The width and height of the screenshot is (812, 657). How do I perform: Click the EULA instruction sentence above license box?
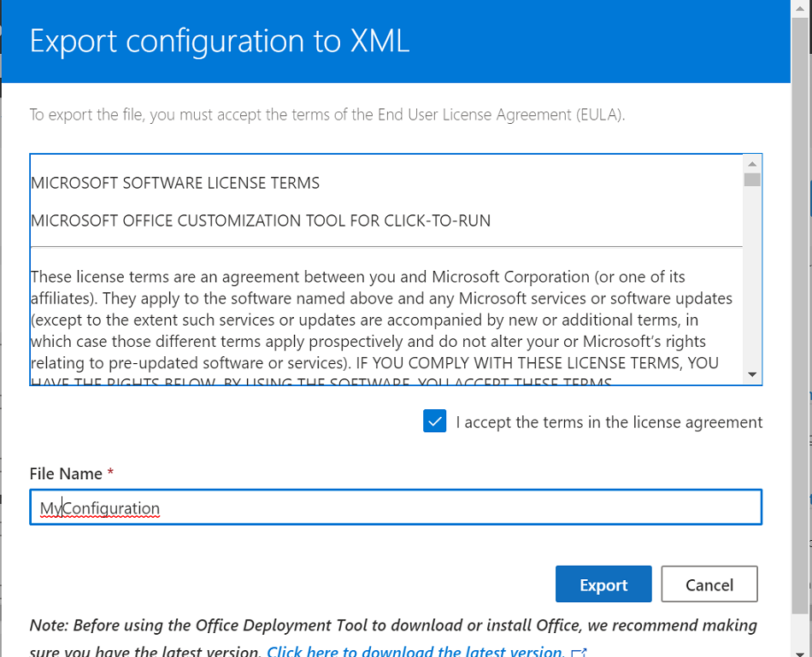click(x=327, y=114)
